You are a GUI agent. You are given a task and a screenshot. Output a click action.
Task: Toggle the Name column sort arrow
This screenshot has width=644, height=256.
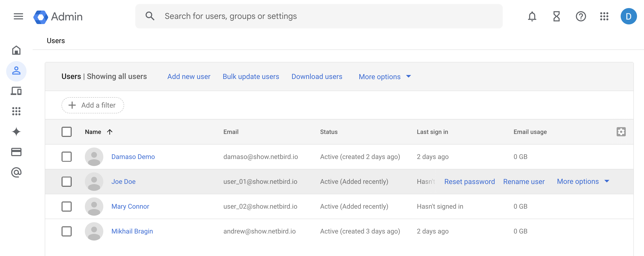(110, 132)
